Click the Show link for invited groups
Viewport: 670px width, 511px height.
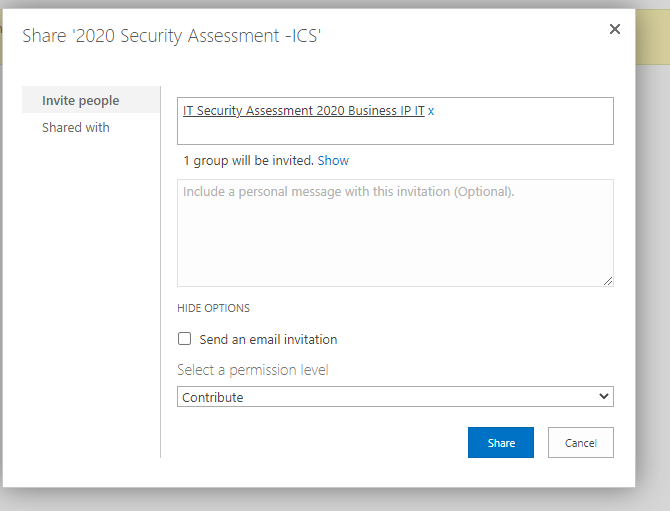[x=333, y=161]
